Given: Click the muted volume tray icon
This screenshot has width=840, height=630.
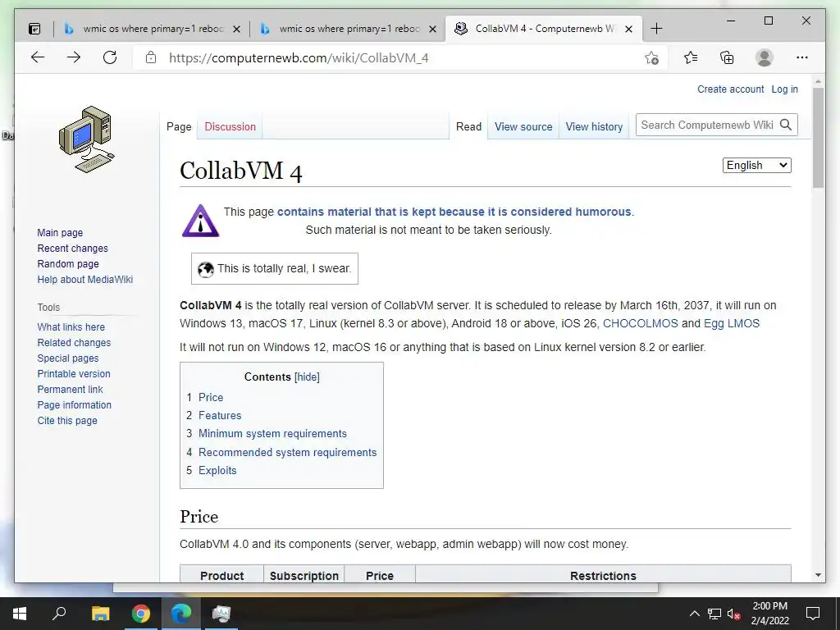Looking at the screenshot, I should click(733, 614).
